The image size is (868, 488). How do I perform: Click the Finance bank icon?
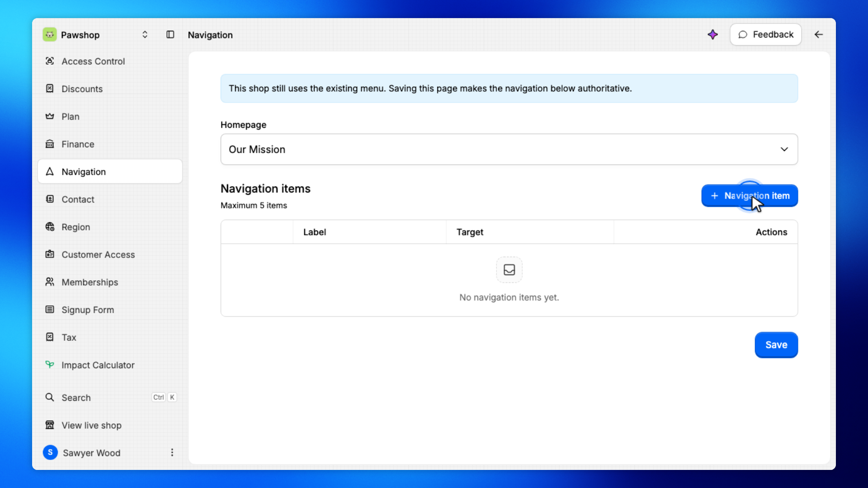50,144
